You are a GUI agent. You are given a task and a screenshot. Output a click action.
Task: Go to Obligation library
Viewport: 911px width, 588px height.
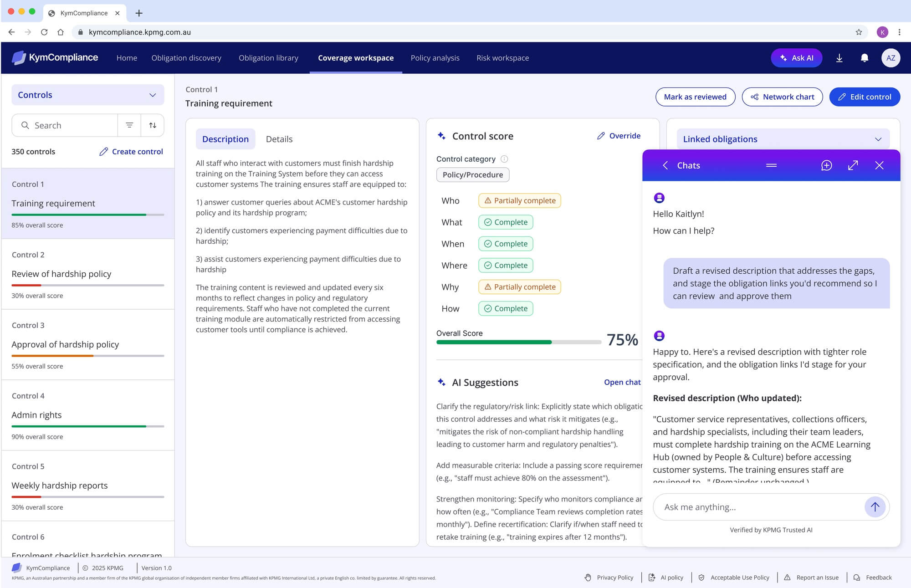coord(268,58)
